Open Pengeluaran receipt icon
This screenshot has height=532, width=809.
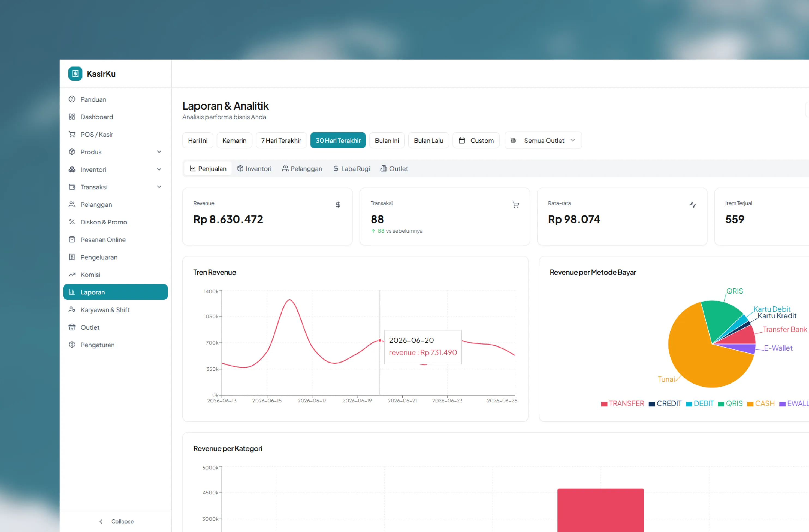point(72,257)
